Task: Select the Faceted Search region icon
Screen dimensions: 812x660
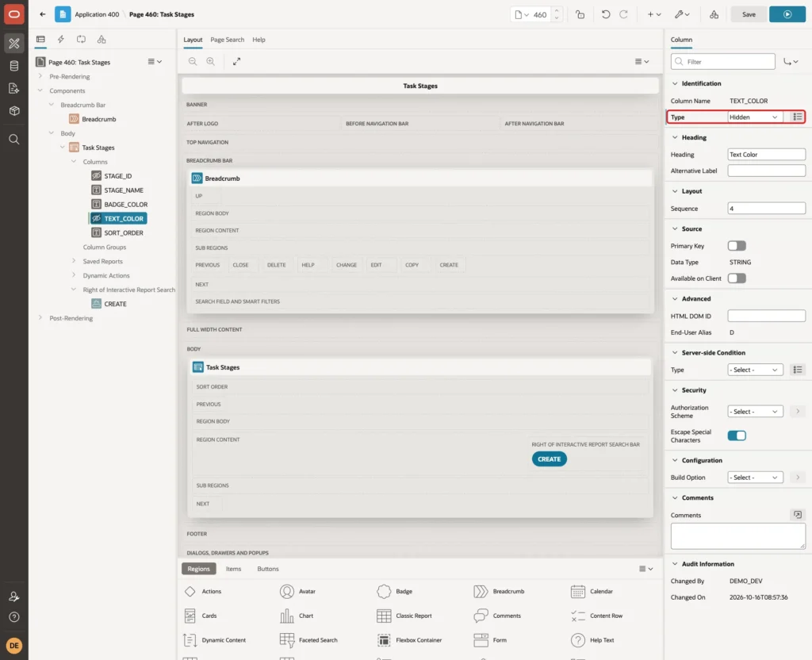Action: (x=287, y=640)
